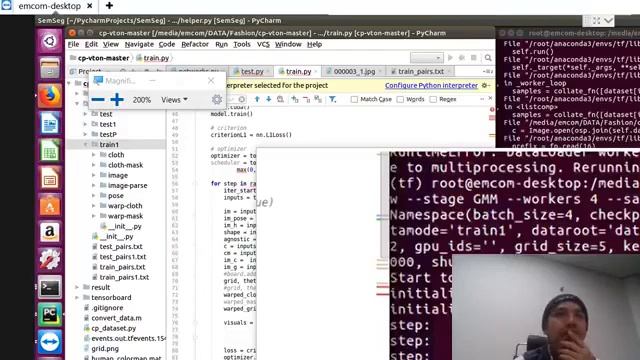The width and height of the screenshot is (640, 360).
Task: Expand the pose folder
Action: tap(94, 196)
